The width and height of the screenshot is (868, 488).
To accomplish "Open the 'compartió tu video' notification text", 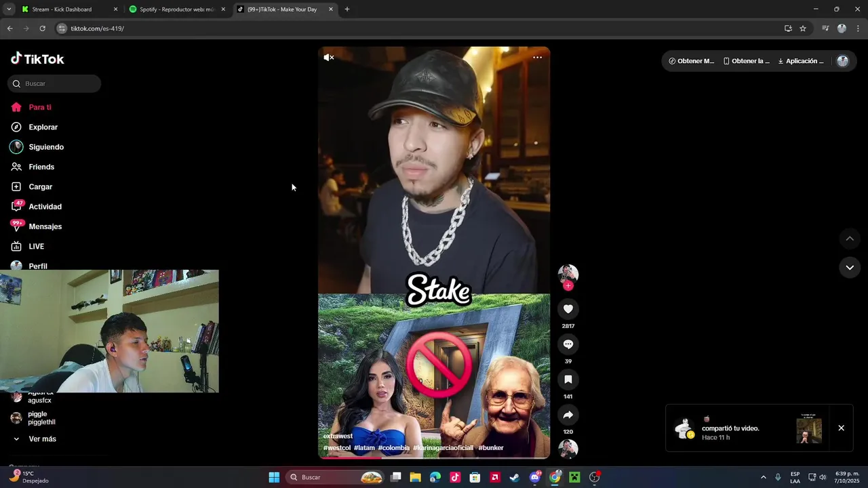I will [730, 428].
